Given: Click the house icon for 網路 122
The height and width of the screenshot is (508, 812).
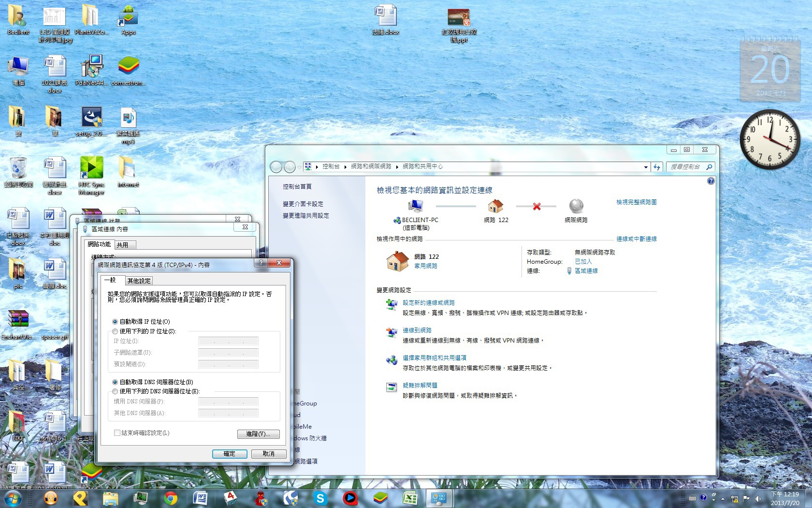Looking at the screenshot, I should [x=495, y=207].
